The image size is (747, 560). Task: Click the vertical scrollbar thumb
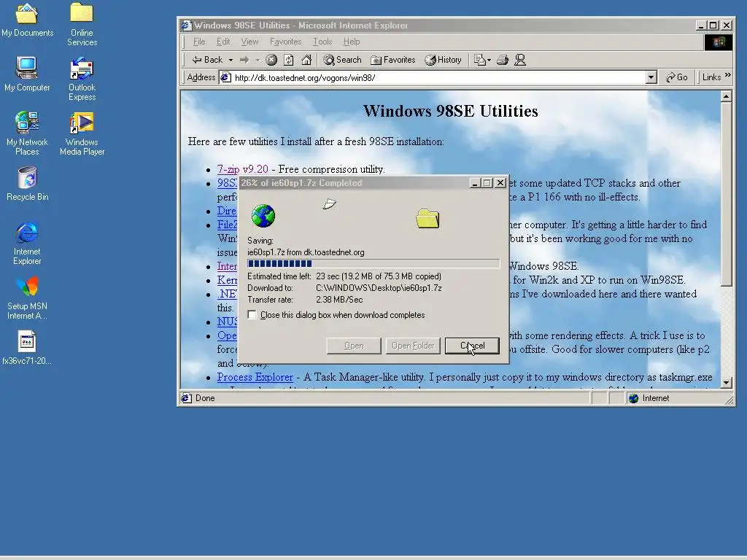726,194
